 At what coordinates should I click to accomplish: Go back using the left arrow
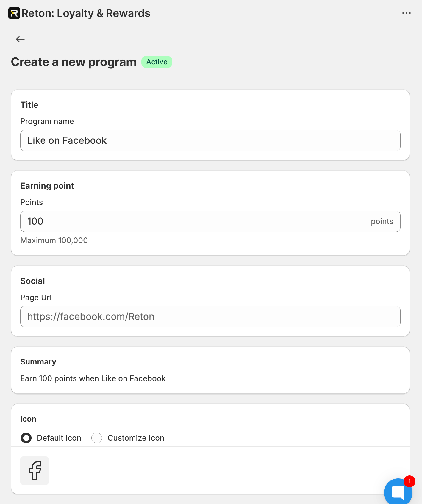[x=20, y=39]
